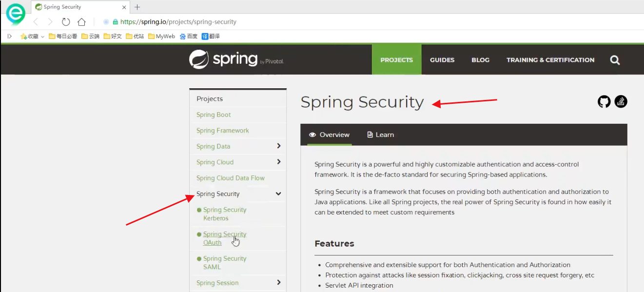This screenshot has height=292, width=644.
Task: Click the 'Servlet API integration' bullet
Action: point(359,285)
